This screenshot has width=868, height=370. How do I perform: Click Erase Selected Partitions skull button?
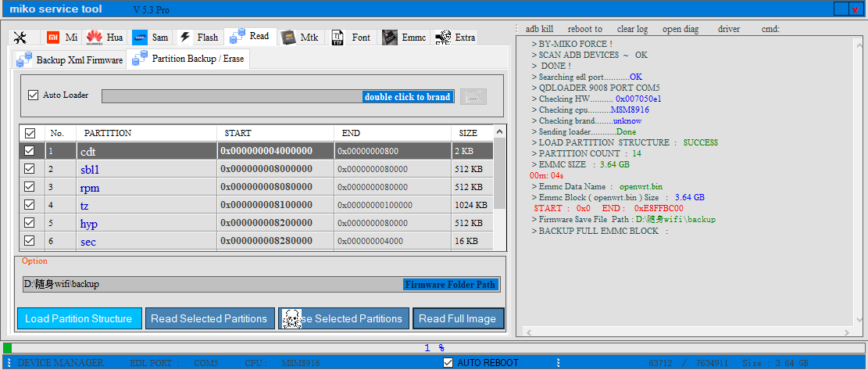tap(343, 318)
